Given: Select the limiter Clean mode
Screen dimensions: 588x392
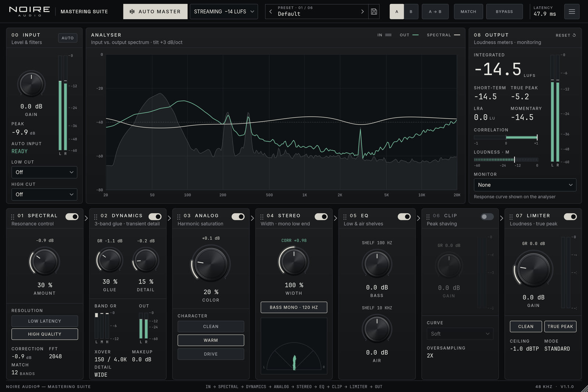Looking at the screenshot, I should 526,326.
